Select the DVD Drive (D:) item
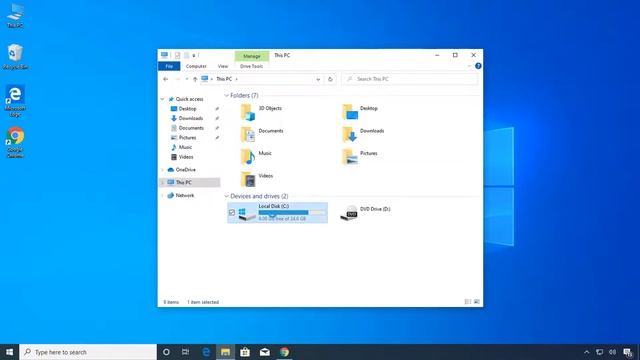640x360 pixels. (365, 213)
